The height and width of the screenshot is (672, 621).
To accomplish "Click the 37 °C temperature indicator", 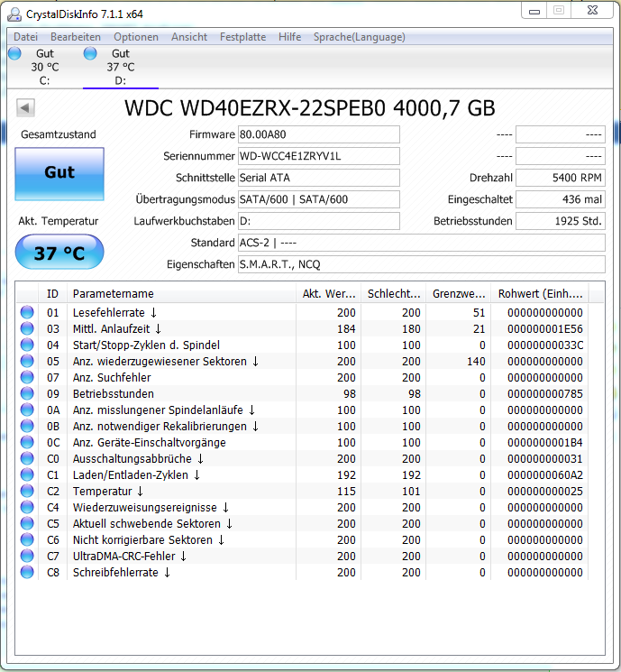I will 59,252.
